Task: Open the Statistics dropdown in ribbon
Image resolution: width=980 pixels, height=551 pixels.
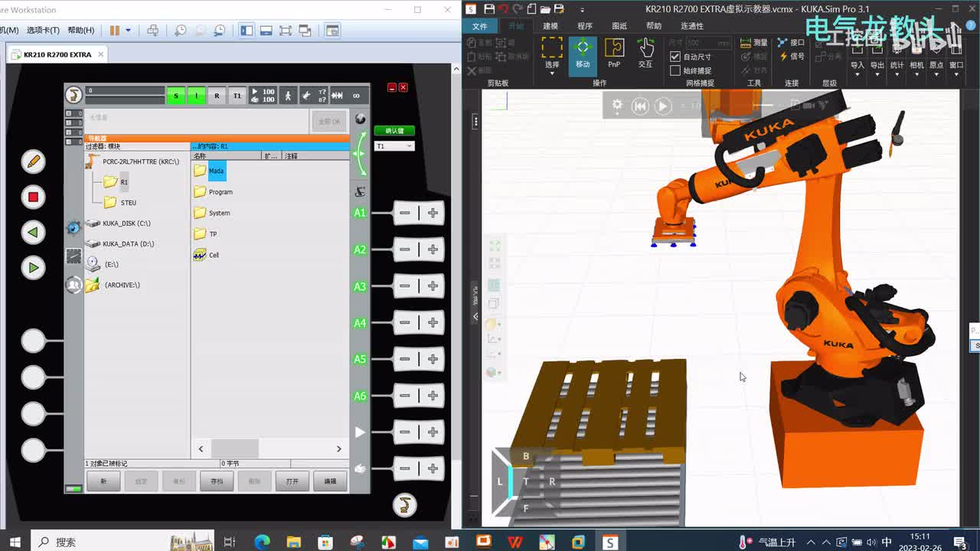Action: coord(897,74)
